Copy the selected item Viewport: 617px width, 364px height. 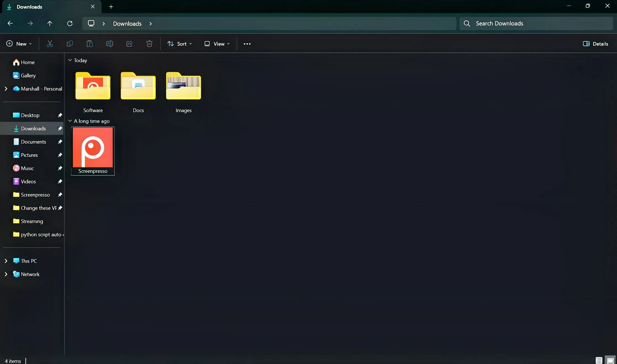70,44
